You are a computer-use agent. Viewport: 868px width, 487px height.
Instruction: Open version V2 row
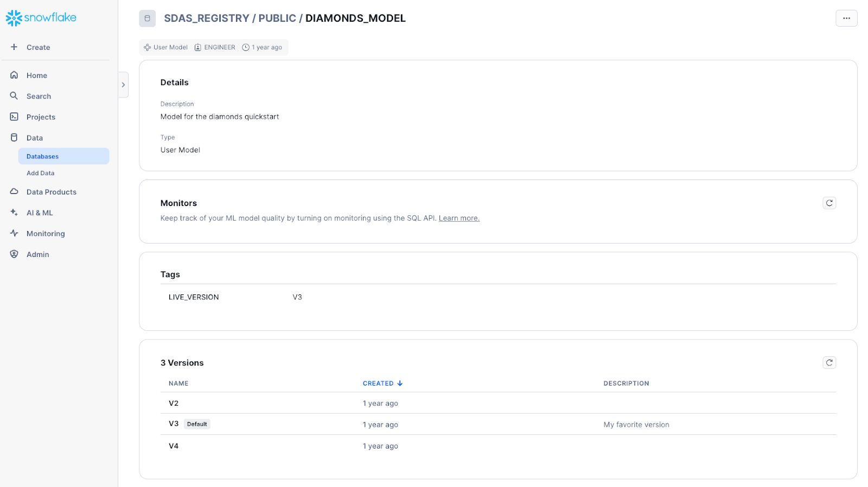point(498,403)
